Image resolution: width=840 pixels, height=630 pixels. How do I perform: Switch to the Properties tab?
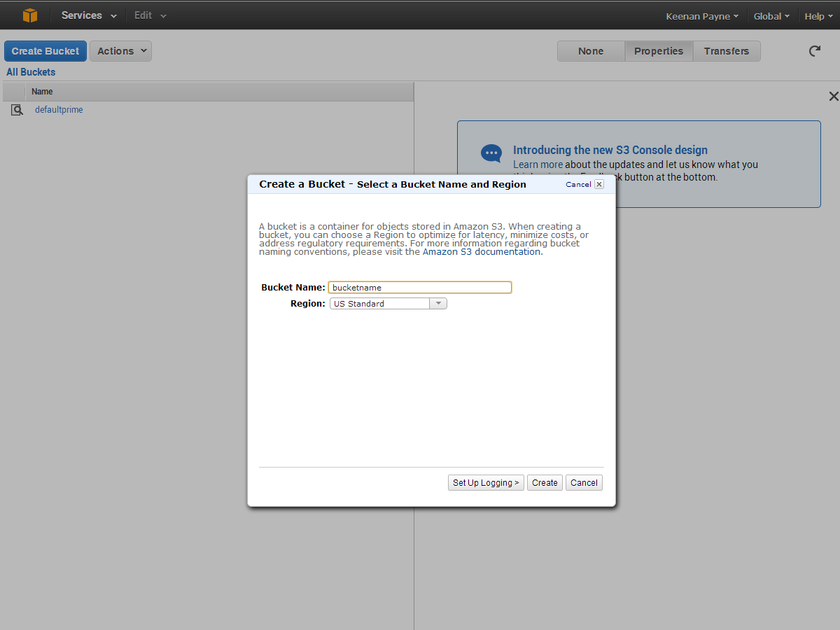click(659, 51)
